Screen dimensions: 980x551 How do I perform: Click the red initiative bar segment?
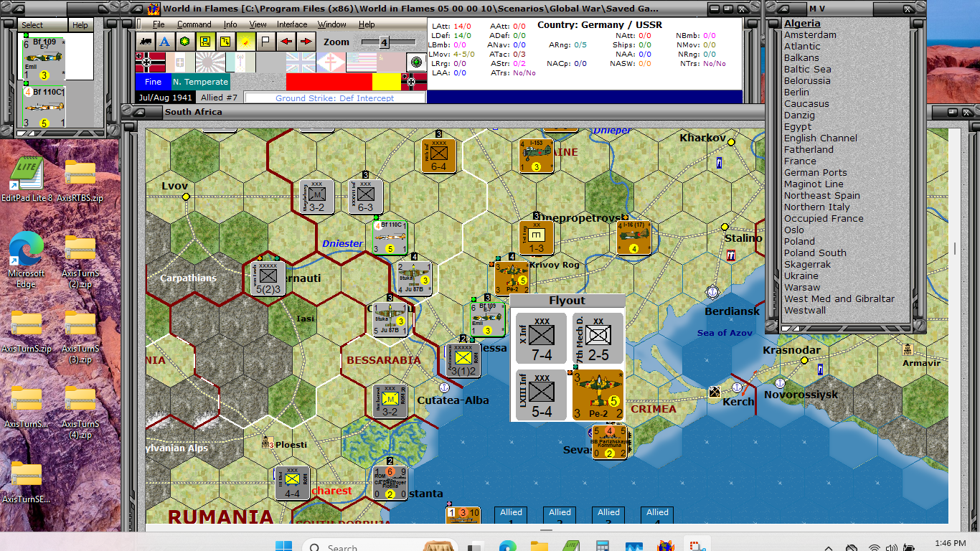click(x=329, y=82)
